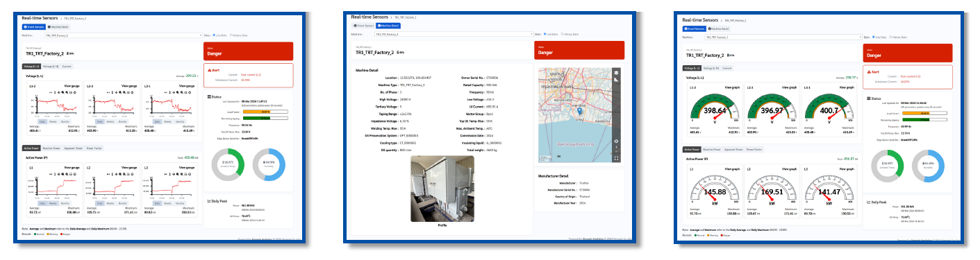Click View gauge link on the L1-2 voltage chart

click(72, 86)
